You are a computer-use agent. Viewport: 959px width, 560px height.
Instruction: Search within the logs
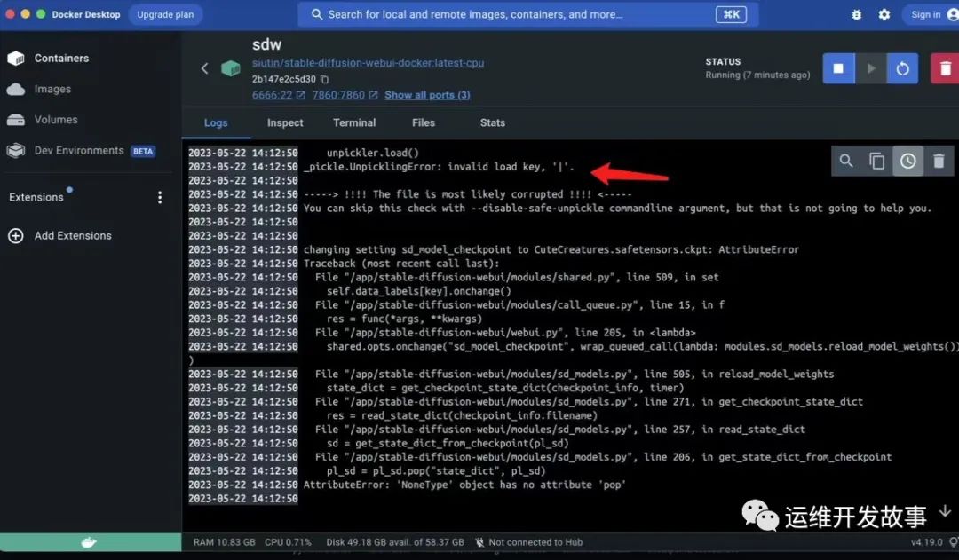[x=846, y=161]
